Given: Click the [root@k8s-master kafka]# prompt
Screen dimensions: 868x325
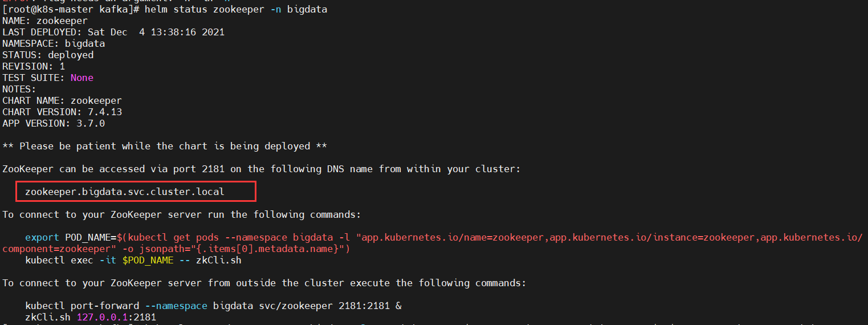Looking at the screenshot, I should pyautogui.click(x=71, y=10).
